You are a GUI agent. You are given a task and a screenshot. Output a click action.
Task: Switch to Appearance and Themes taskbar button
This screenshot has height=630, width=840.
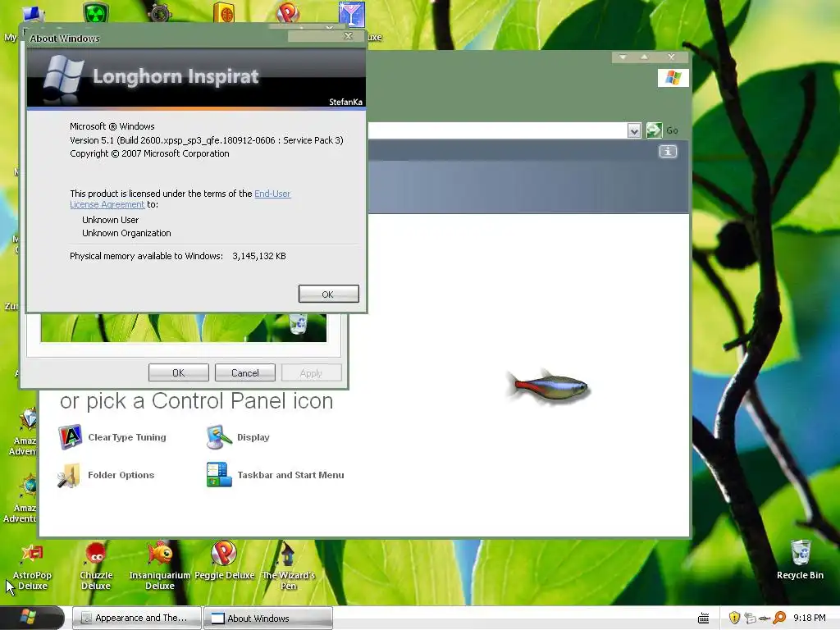coord(137,619)
